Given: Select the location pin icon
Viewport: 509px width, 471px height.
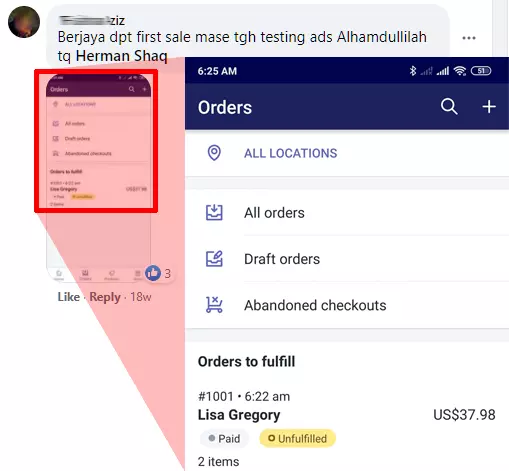Looking at the screenshot, I should click(214, 153).
